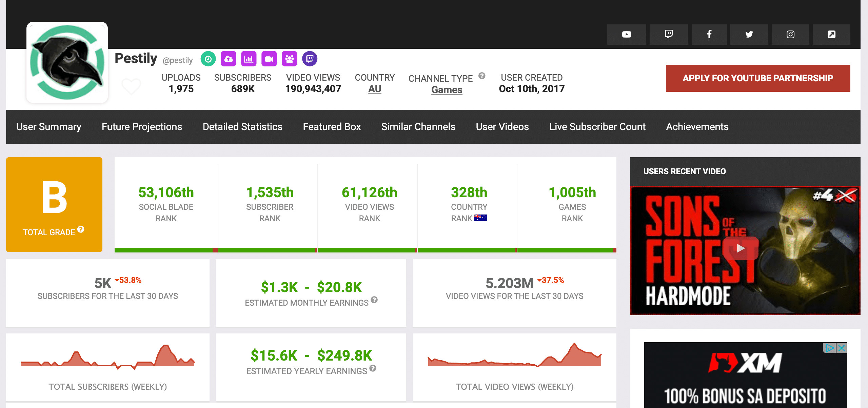Image resolution: width=868 pixels, height=408 pixels.
Task: Click the 328th Country Rank value
Action: pos(469,192)
